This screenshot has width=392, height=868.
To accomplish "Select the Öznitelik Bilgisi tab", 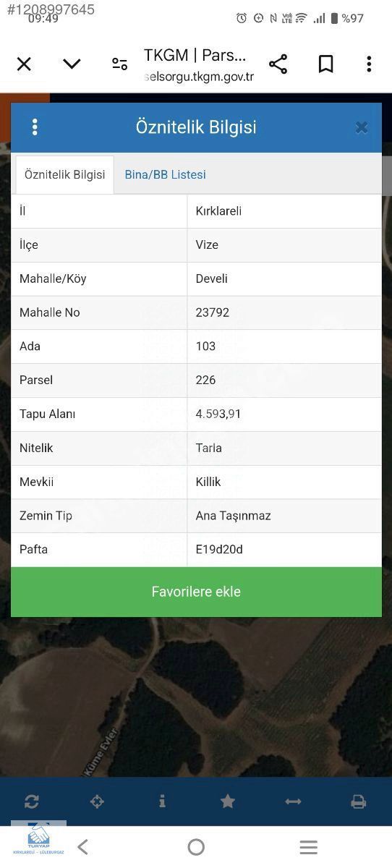I will [65, 174].
